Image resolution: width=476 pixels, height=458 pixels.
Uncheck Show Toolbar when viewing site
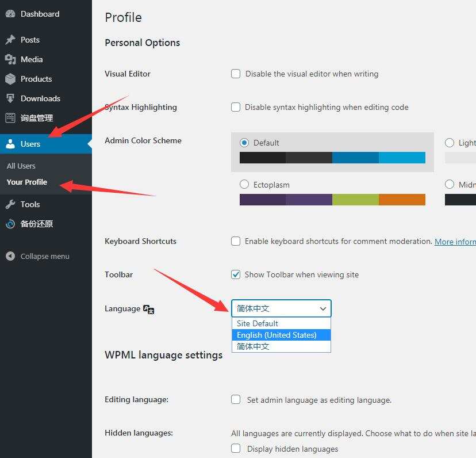click(236, 274)
